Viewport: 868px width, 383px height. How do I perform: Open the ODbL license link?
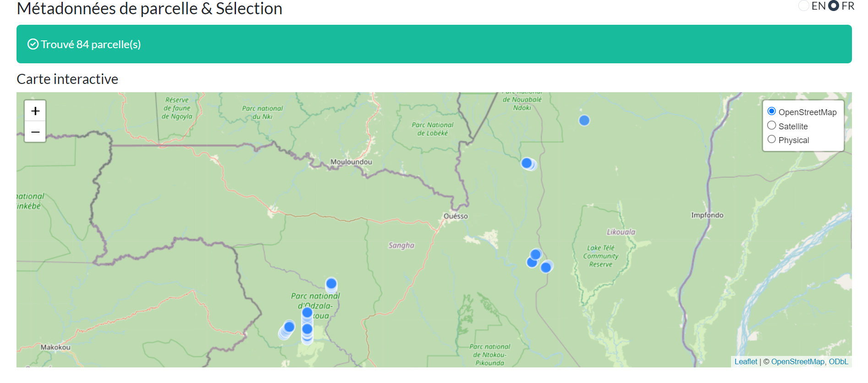pos(838,361)
